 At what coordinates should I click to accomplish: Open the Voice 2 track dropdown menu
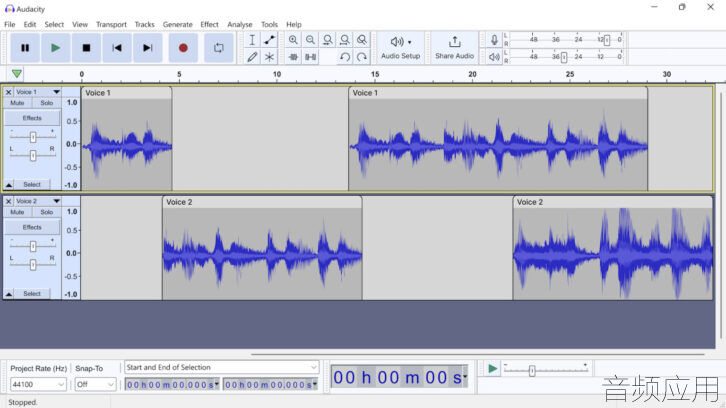(x=56, y=201)
